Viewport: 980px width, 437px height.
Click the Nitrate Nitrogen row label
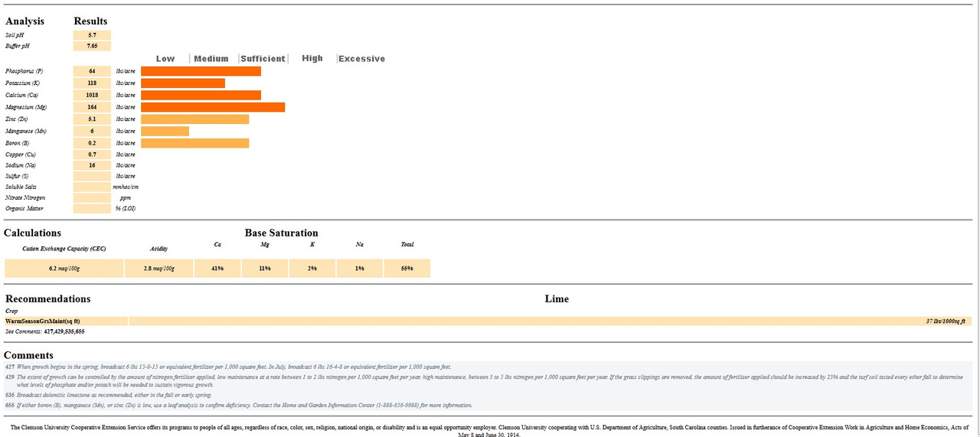25,197
